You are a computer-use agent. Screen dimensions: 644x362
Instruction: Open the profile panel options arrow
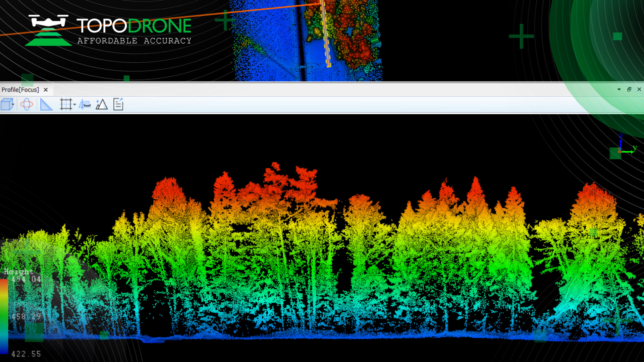point(619,89)
